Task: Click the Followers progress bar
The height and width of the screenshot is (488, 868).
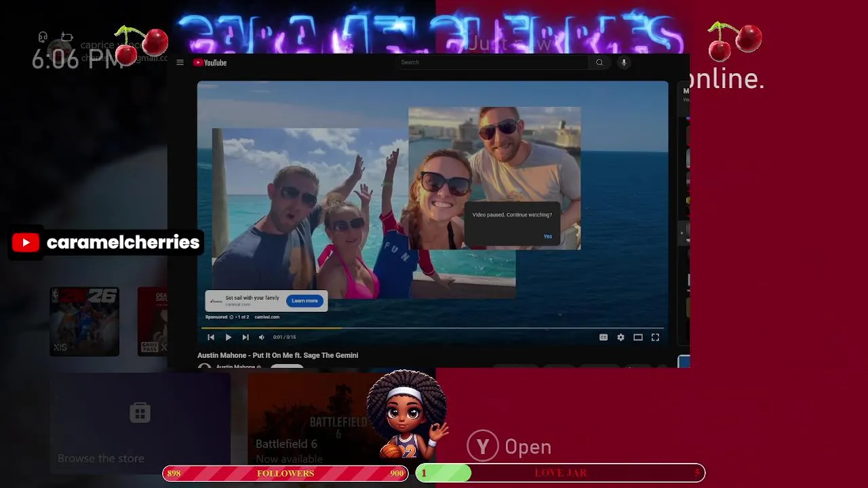Action: 285,473
